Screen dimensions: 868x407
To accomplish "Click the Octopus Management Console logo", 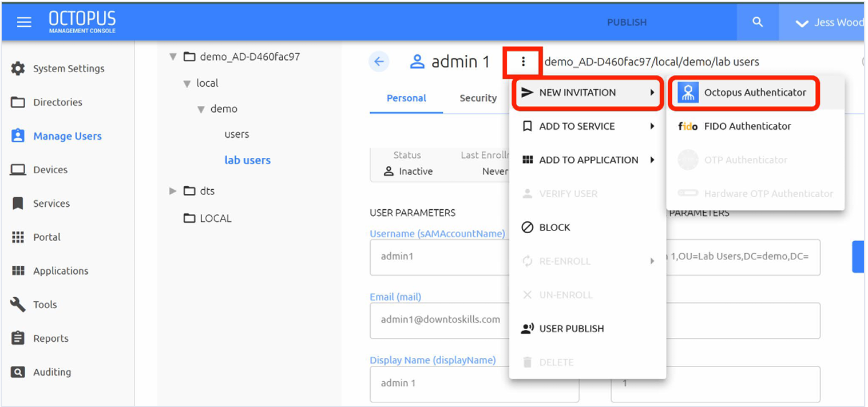I will coord(82,22).
